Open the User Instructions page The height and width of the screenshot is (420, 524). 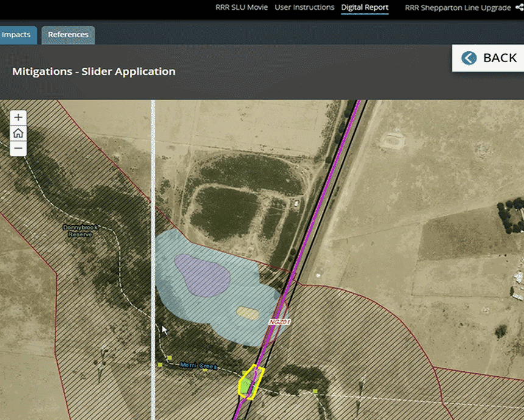click(x=305, y=7)
